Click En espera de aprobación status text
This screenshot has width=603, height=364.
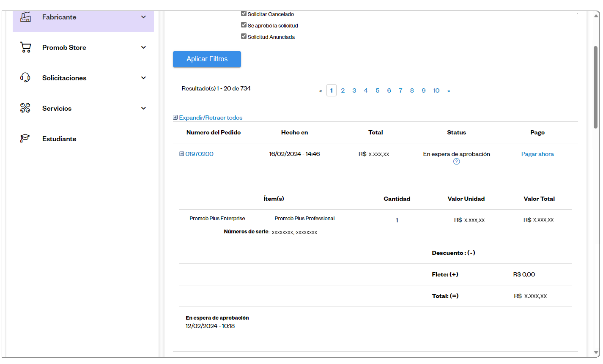click(x=456, y=154)
